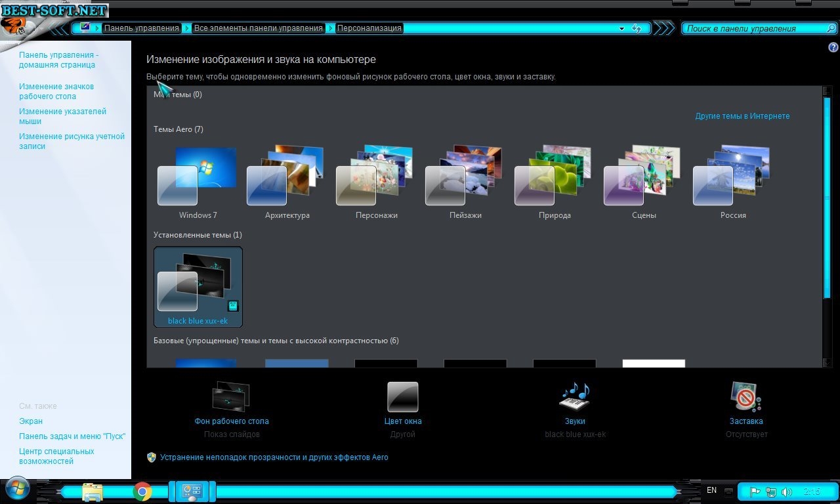Open the Action Center flag icon

pyautogui.click(x=755, y=492)
